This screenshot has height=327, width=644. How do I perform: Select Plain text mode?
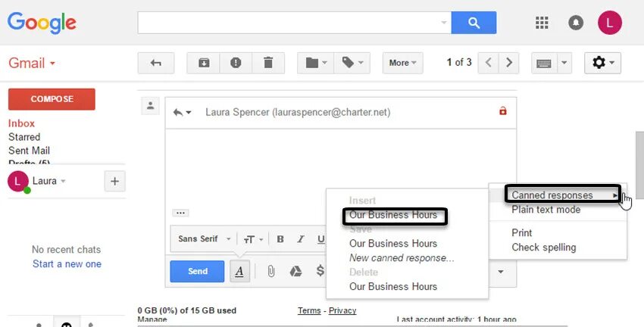pyautogui.click(x=558, y=210)
